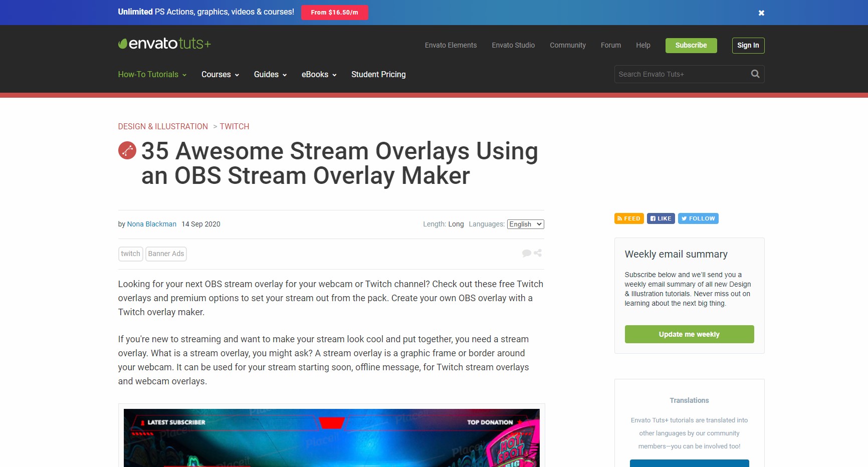Click the red Design category icon beside the title
Screen dimensions: 868x467
pyautogui.click(x=127, y=150)
